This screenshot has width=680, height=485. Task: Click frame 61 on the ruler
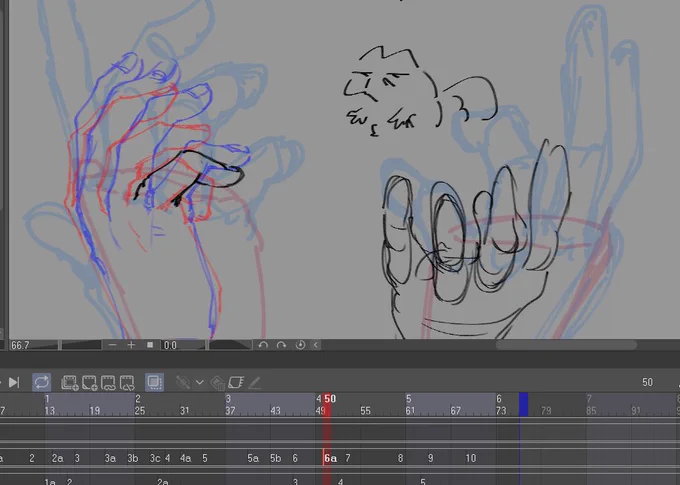410,410
